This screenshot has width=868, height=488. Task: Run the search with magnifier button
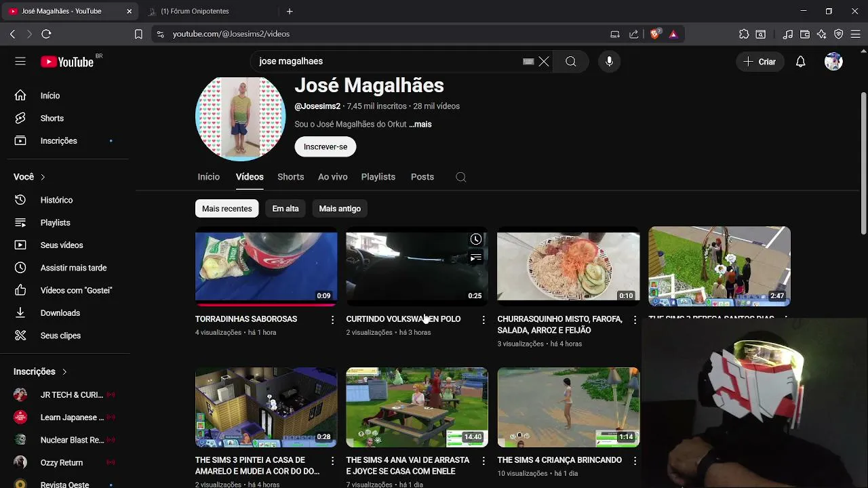(571, 62)
